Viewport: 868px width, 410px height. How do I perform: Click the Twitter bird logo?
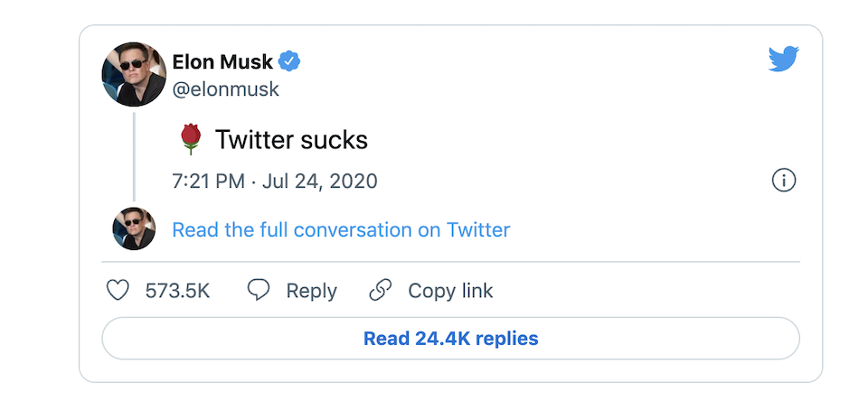[x=784, y=59]
